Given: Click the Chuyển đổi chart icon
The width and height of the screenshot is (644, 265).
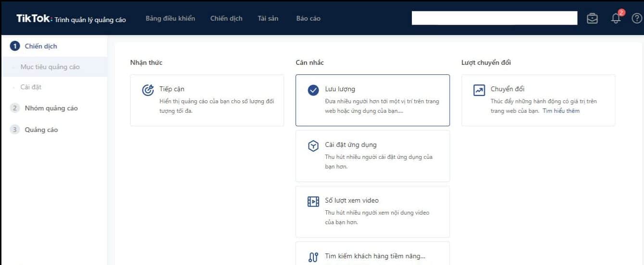Looking at the screenshot, I should pyautogui.click(x=479, y=90).
